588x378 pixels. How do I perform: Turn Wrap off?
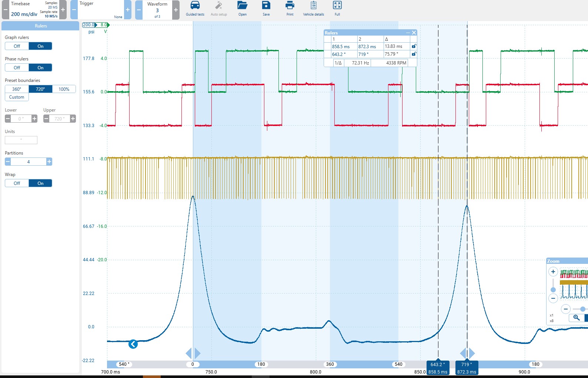[17, 183]
